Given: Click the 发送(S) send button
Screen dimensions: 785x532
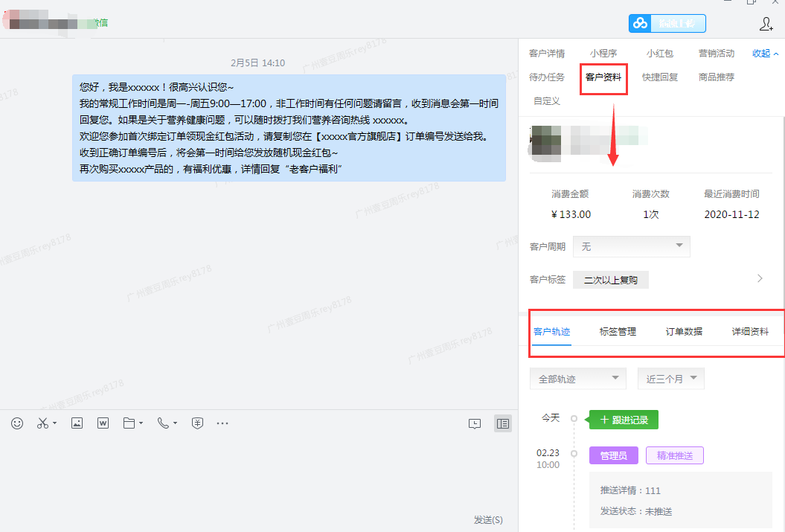Looking at the screenshot, I should pos(488,519).
